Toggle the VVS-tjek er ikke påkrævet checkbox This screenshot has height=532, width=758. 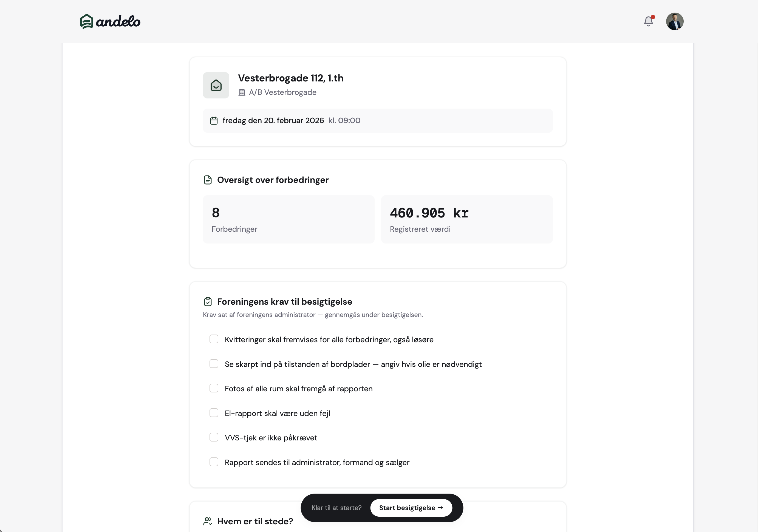pos(214,437)
